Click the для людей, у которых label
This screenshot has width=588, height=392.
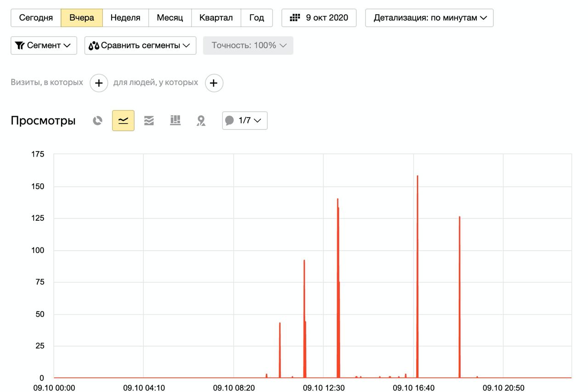(x=156, y=83)
